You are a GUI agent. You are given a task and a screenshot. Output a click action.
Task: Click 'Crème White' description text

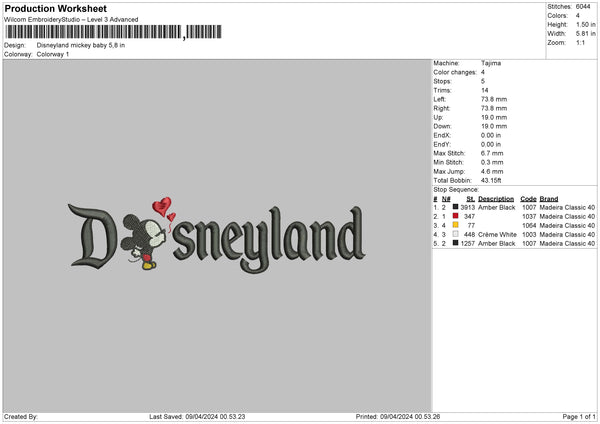pos(497,235)
